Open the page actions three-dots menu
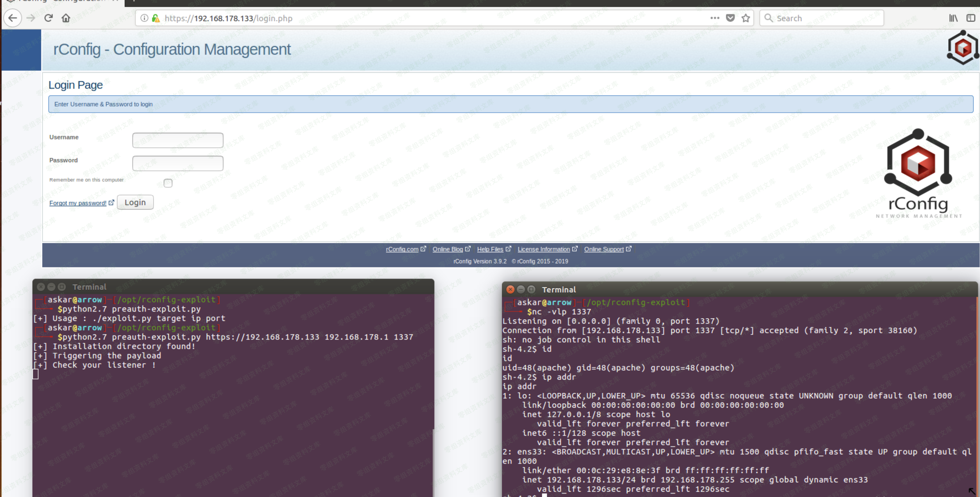This screenshot has width=980, height=497. (714, 18)
